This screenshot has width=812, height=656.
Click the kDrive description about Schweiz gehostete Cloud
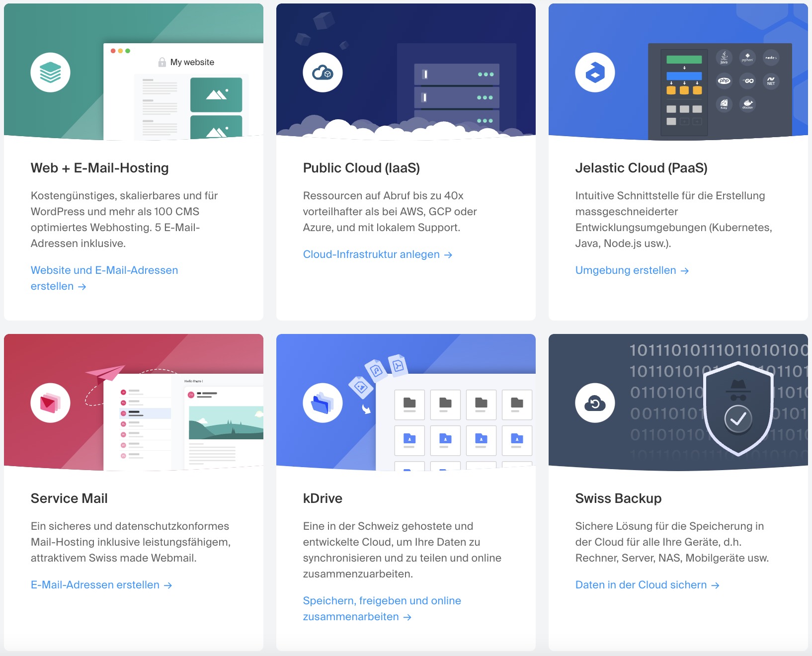pos(402,550)
